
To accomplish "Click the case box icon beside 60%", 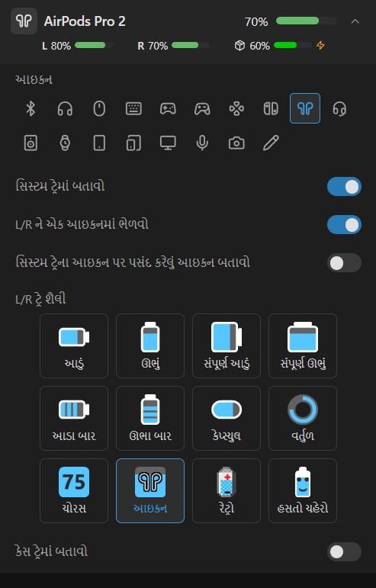I will coord(240,46).
